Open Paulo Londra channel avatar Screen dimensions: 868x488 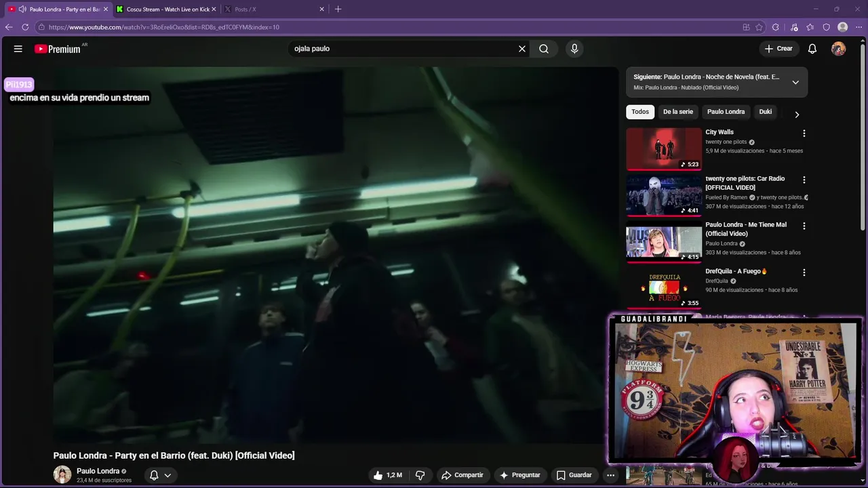62,474
